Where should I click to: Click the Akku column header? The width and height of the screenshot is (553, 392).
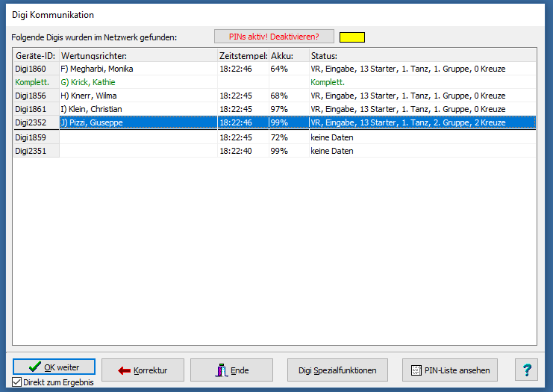point(288,56)
